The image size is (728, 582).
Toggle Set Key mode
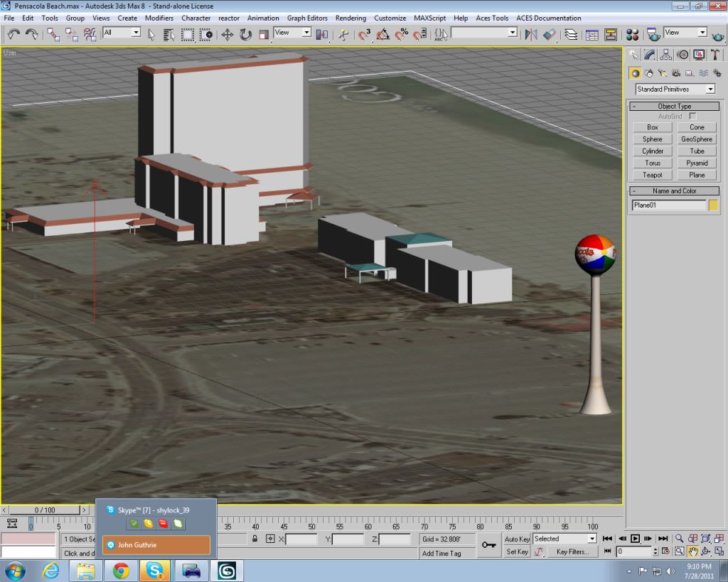point(517,551)
